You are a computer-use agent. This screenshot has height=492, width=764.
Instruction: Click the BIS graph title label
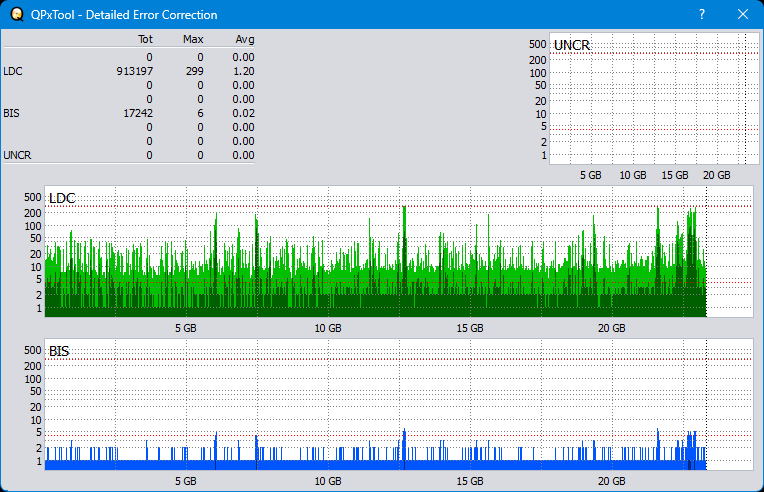tap(59, 351)
